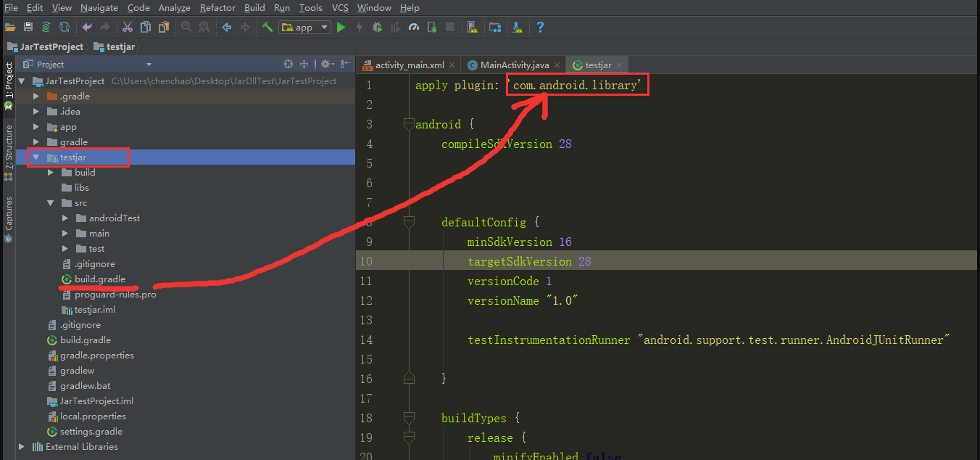980x460 pixels.
Task: Collapse the testjar module node
Action: click(36, 157)
